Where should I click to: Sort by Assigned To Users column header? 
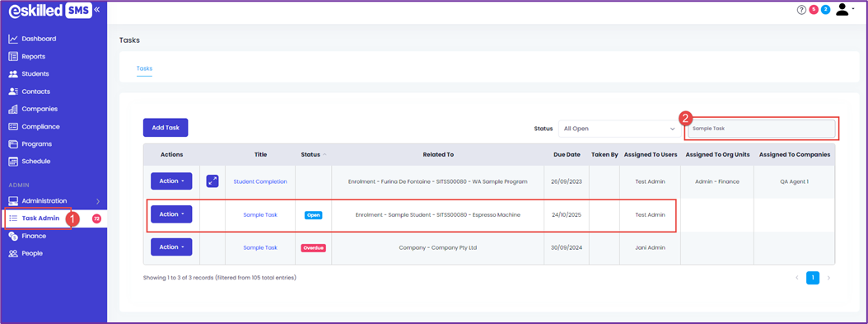click(x=651, y=154)
